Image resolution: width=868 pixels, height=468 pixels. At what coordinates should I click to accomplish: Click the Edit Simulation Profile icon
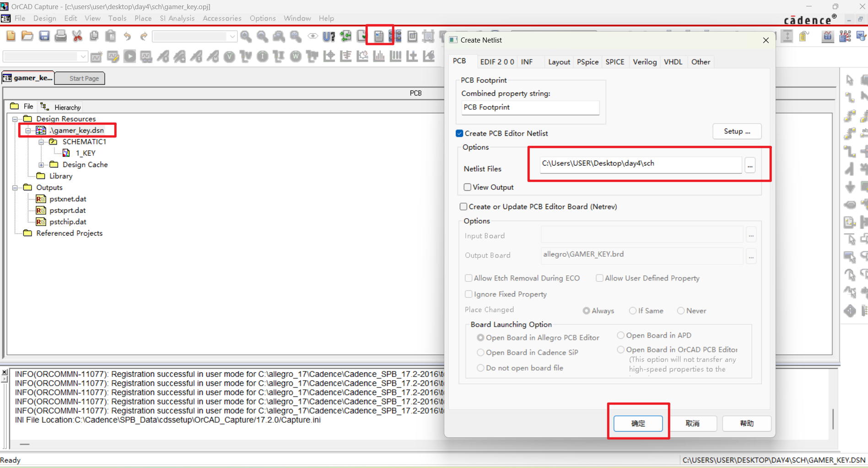[x=113, y=57]
